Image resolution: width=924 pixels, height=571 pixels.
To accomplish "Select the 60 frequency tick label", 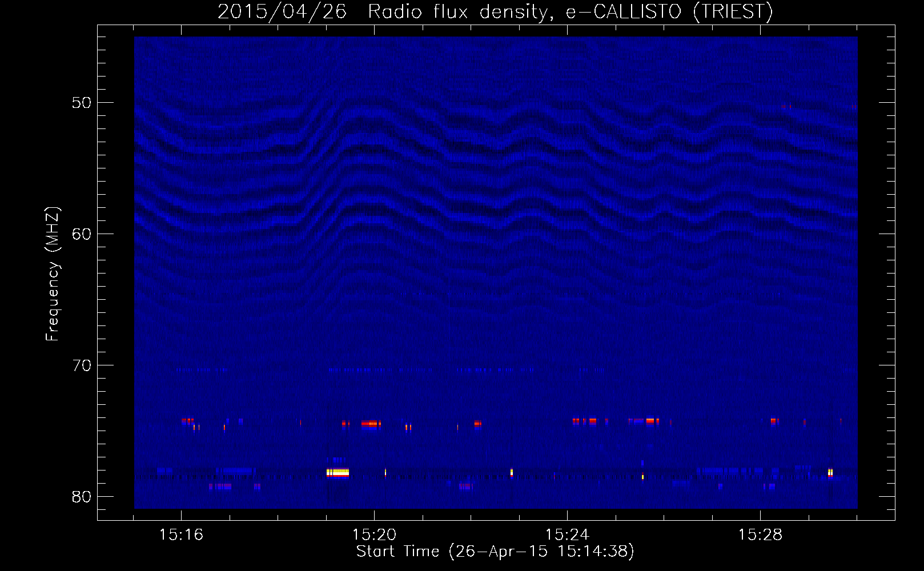I will 82,234.
